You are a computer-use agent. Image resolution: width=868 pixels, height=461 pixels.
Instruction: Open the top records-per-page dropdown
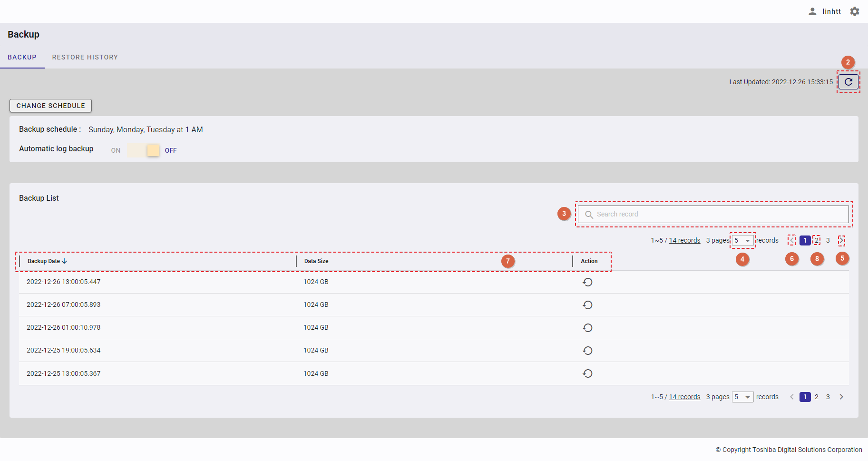(742, 240)
